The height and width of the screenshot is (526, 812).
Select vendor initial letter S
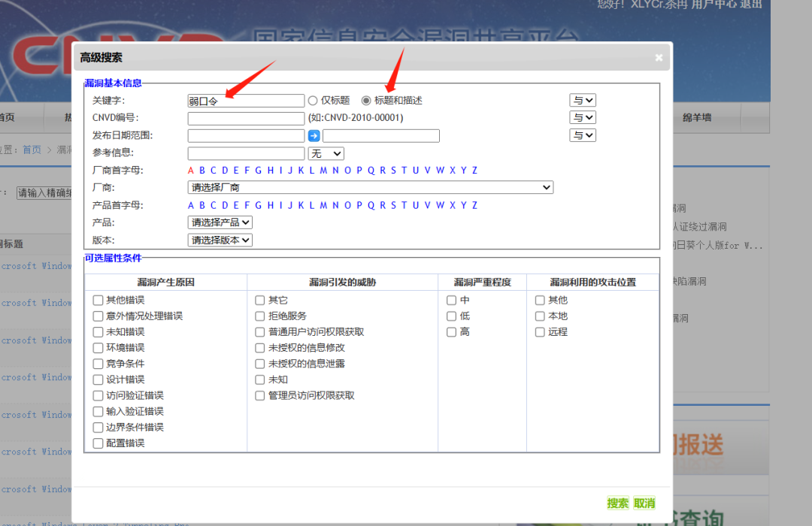pos(393,171)
